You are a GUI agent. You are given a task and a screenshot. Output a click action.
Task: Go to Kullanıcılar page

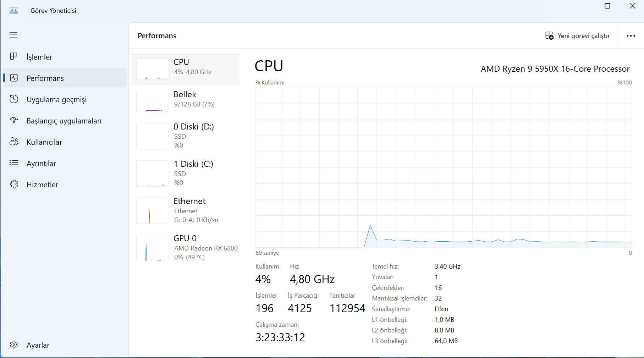tap(65, 142)
